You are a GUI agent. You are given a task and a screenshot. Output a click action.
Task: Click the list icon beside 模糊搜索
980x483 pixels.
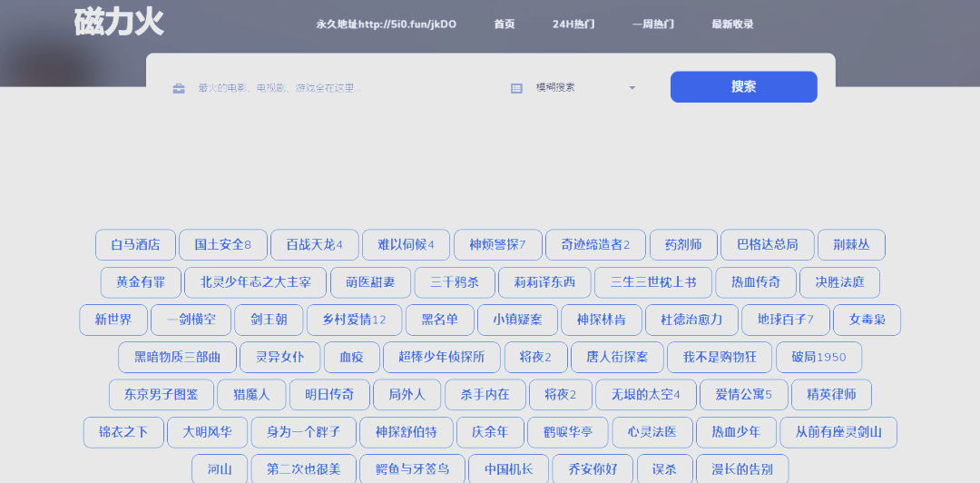(516, 88)
